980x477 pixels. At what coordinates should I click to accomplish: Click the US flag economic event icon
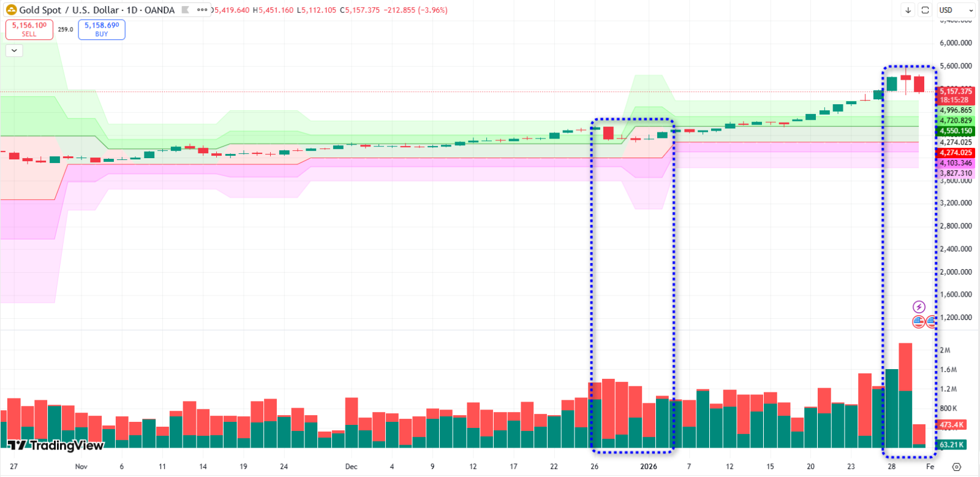tap(918, 321)
